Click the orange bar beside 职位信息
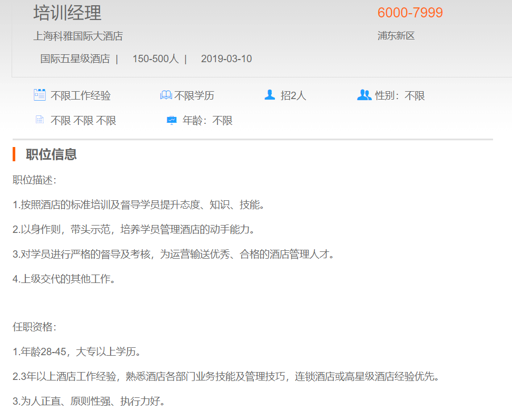 coord(14,154)
